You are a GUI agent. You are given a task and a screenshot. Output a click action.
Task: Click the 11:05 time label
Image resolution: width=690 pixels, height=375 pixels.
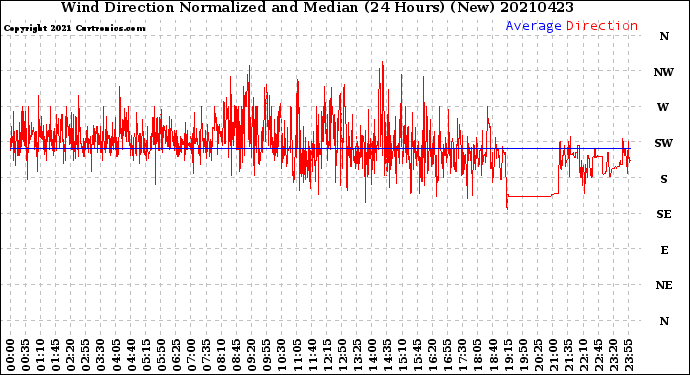coord(297,355)
